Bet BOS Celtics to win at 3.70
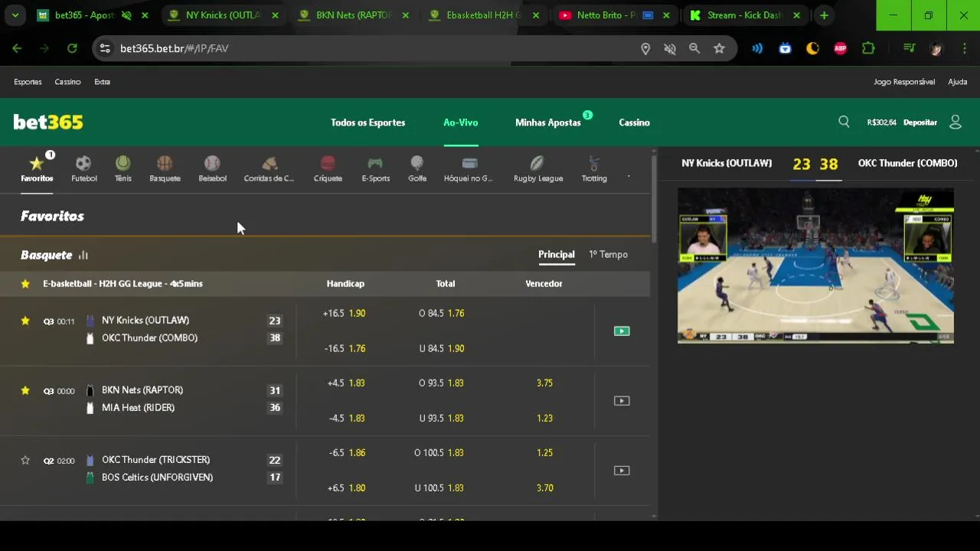 544,488
